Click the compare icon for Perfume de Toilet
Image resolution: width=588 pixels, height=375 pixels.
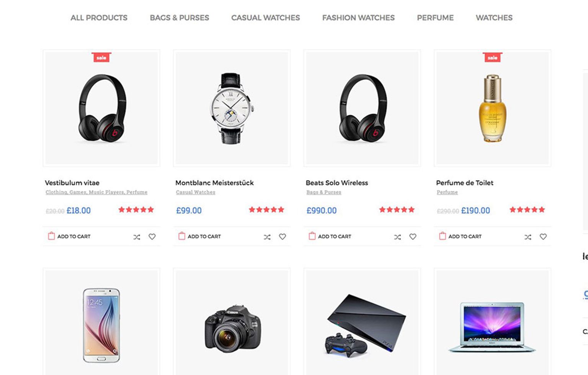point(528,237)
